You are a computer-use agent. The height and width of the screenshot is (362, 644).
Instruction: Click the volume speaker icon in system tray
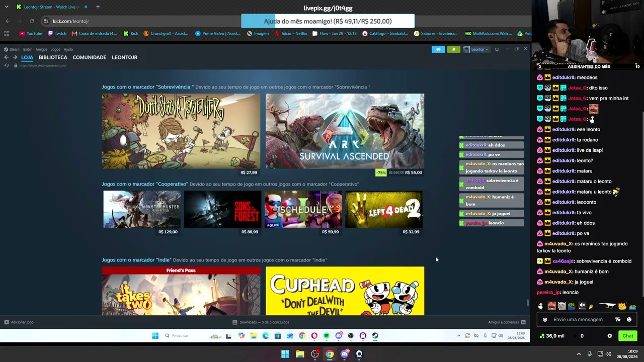[x=608, y=354]
